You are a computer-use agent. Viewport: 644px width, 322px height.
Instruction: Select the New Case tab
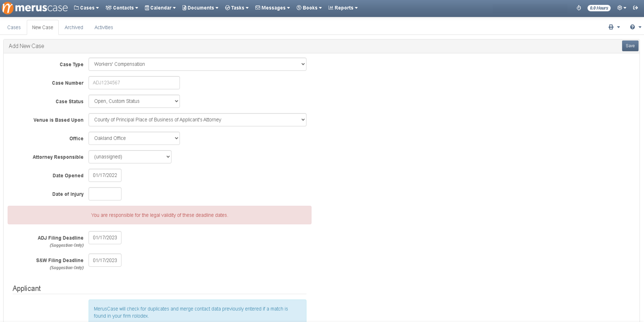click(x=43, y=27)
